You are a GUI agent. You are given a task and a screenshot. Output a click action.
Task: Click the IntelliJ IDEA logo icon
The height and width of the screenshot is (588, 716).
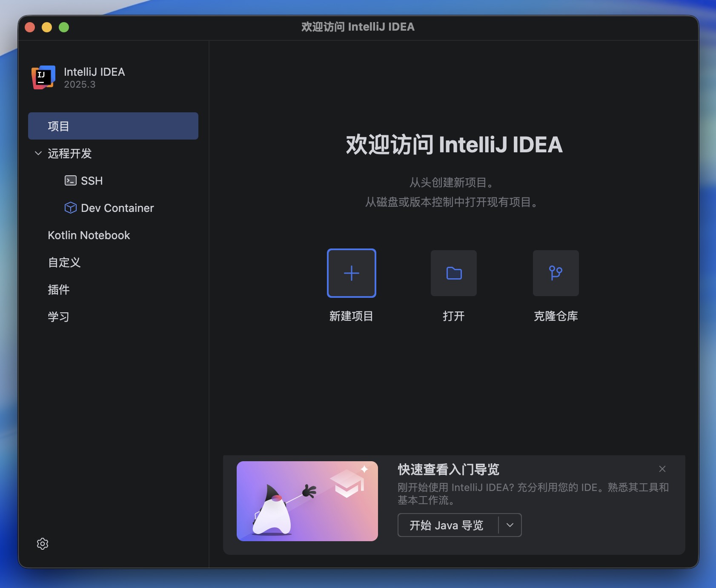click(43, 77)
